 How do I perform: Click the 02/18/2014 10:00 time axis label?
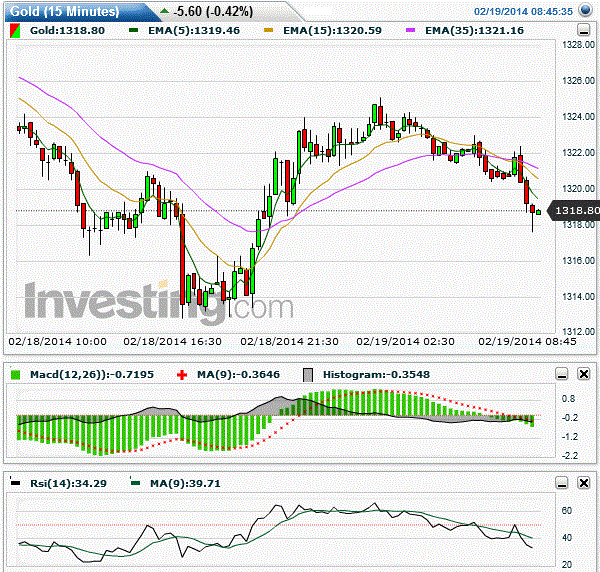[x=58, y=341]
